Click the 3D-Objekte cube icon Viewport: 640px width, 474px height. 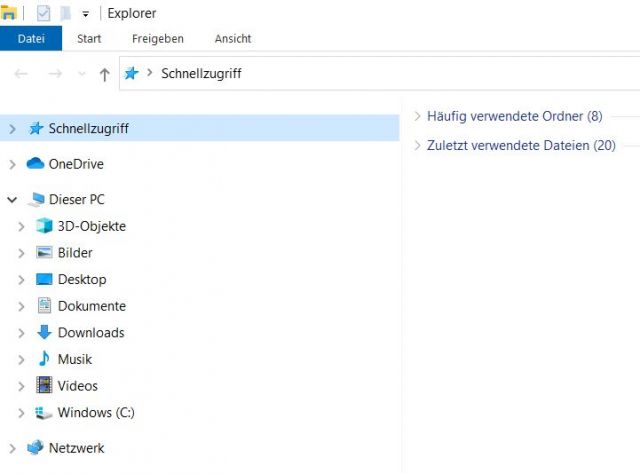(44, 225)
